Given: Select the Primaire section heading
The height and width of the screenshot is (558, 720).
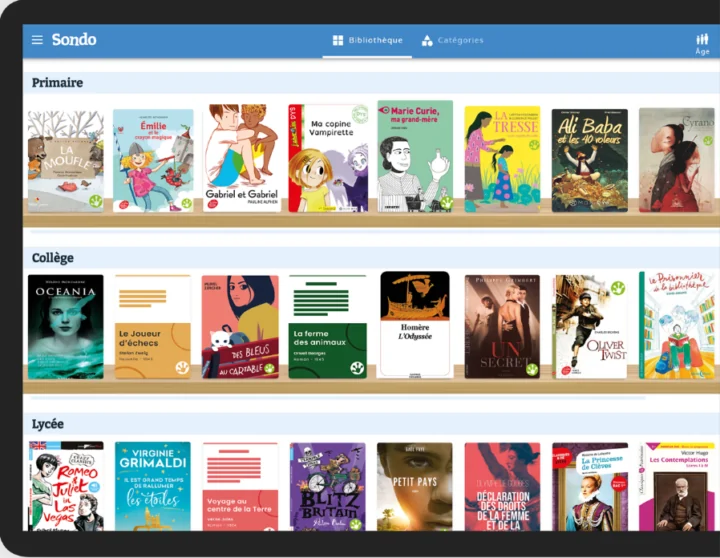Looking at the screenshot, I should pos(57,83).
